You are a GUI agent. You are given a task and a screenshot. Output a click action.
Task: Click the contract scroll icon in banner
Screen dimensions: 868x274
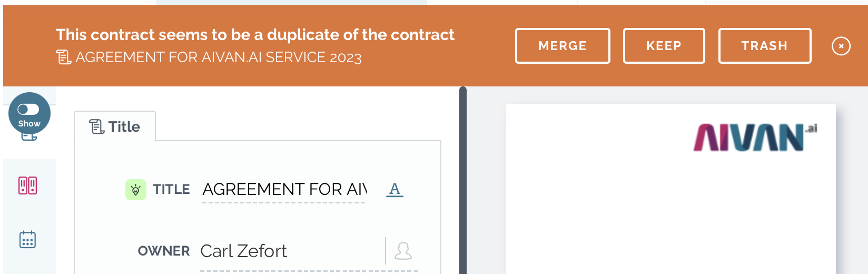[x=64, y=57]
